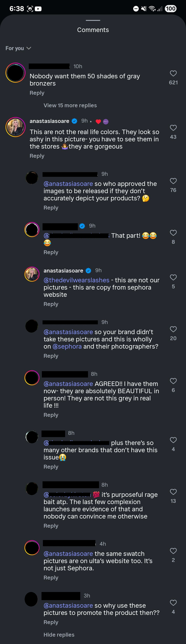Tap the drag handle above Comments
This screenshot has height=644, width=186.
point(93,20)
